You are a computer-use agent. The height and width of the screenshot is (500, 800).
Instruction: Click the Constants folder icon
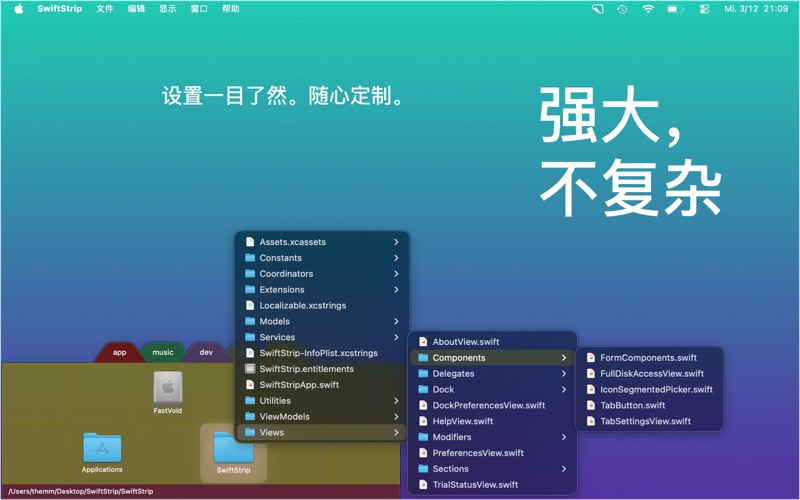click(x=250, y=258)
